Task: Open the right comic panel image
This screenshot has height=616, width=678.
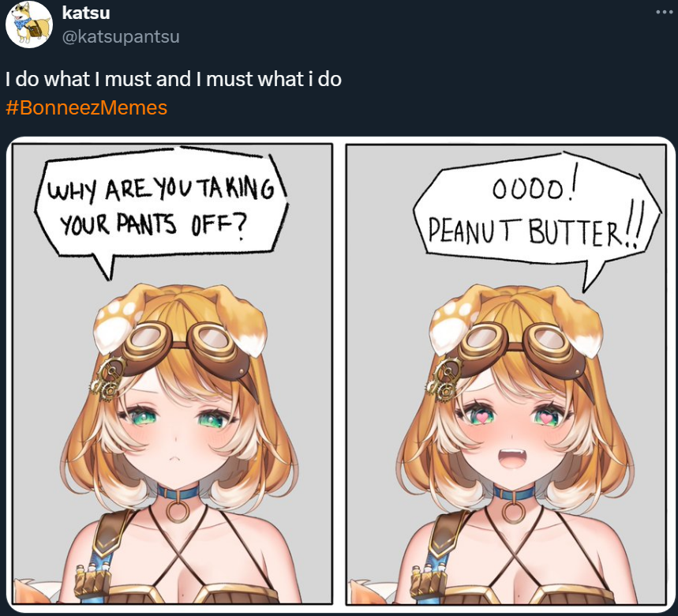Action: point(506,375)
